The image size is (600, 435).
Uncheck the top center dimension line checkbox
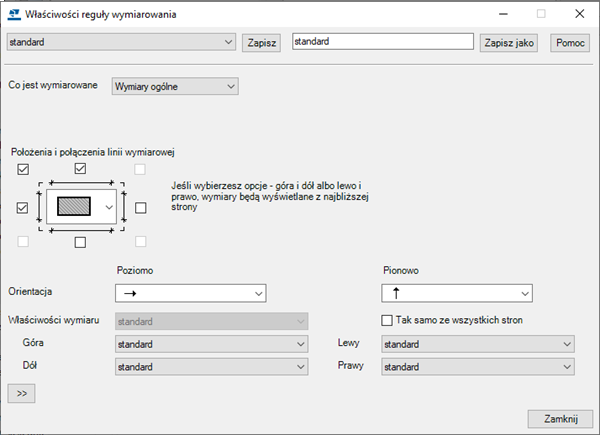click(x=81, y=170)
